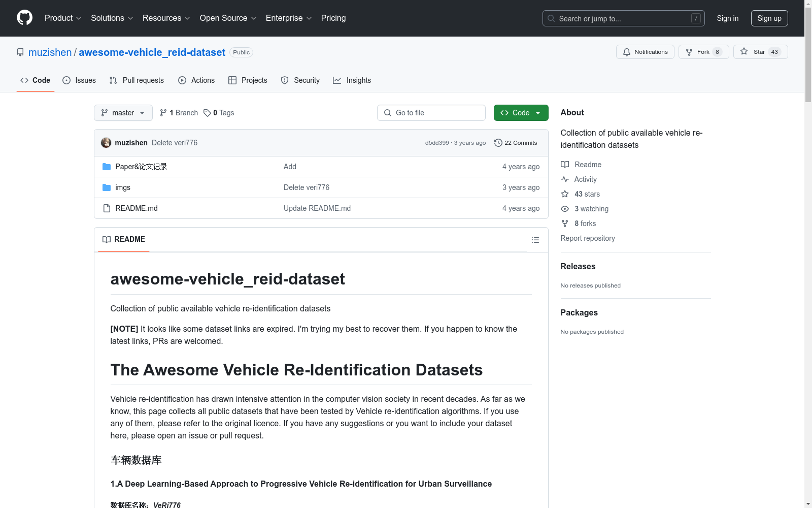Click the repository icon next to muzishen
This screenshot has width=812, height=508.
pos(20,52)
